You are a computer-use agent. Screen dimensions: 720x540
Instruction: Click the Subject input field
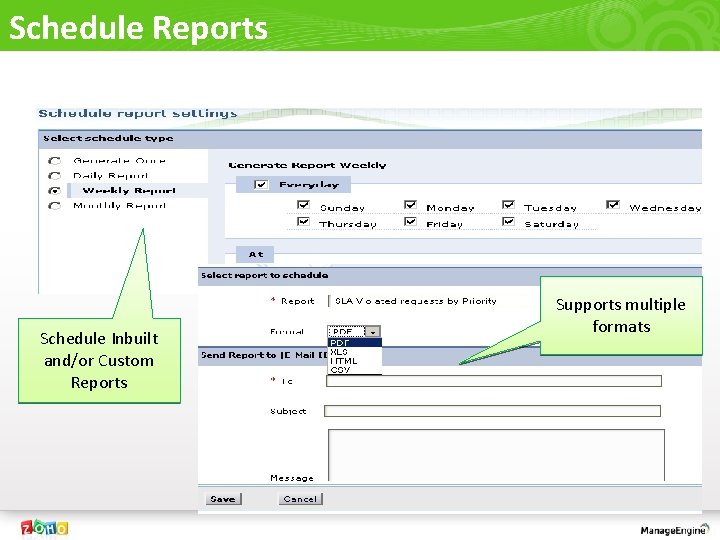[492, 411]
